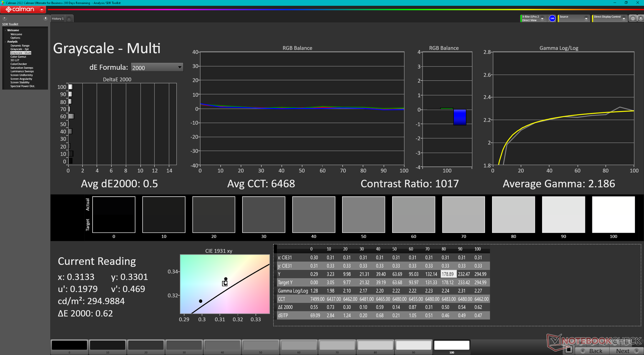The width and height of the screenshot is (644, 355).
Task: Open Color Gamut in the sidebar
Action: coord(18,57)
